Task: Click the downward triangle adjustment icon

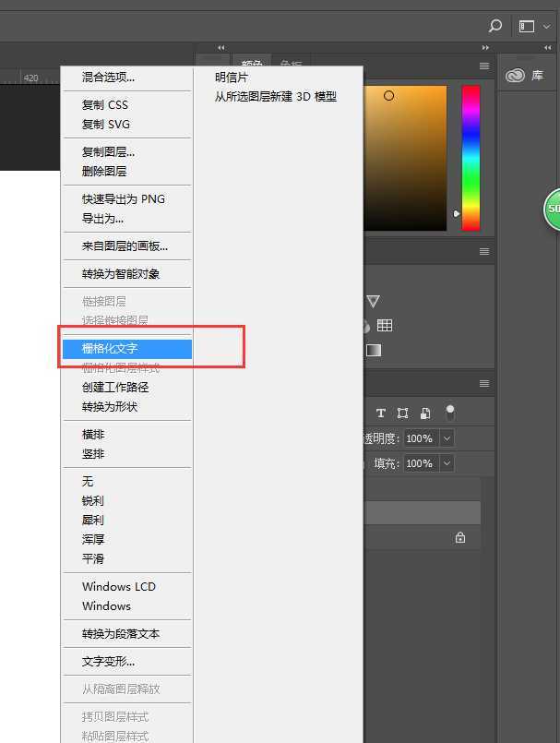Action: click(x=373, y=301)
